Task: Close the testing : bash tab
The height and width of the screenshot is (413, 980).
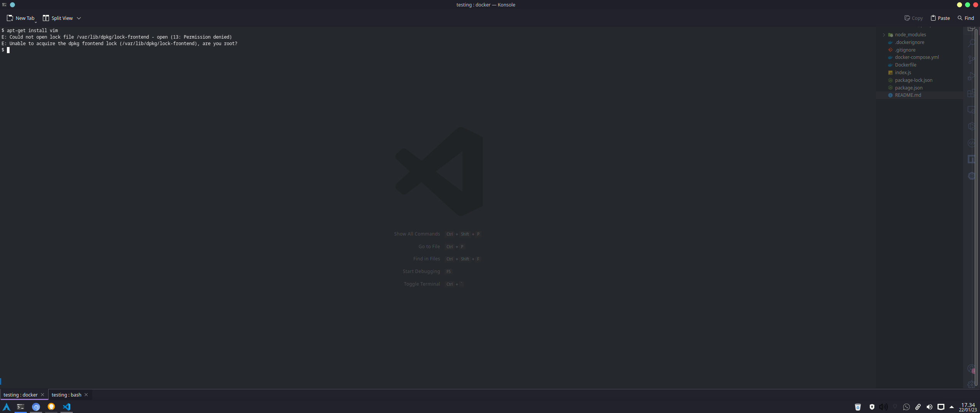Action: [86, 395]
